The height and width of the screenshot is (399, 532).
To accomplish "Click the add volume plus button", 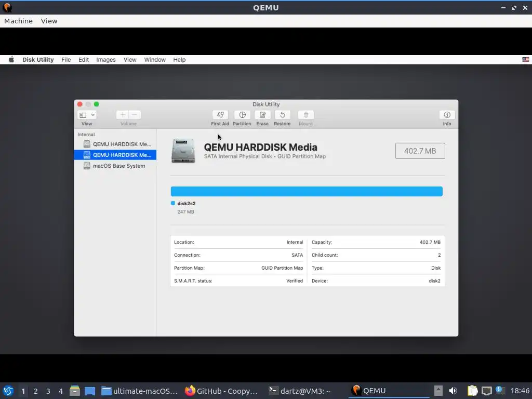I will click(x=123, y=115).
